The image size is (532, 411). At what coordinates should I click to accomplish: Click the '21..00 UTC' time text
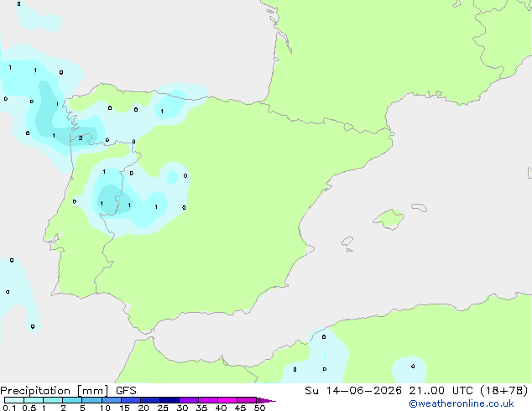pos(441,391)
